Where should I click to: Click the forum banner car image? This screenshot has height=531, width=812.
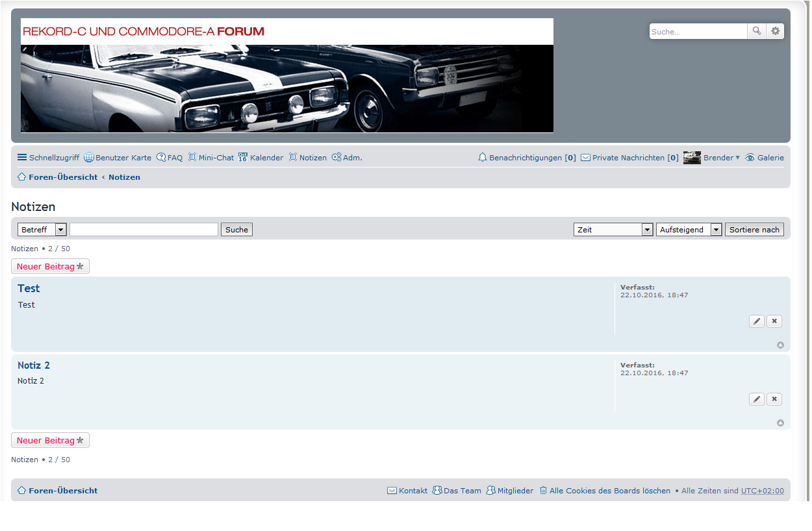(x=287, y=75)
